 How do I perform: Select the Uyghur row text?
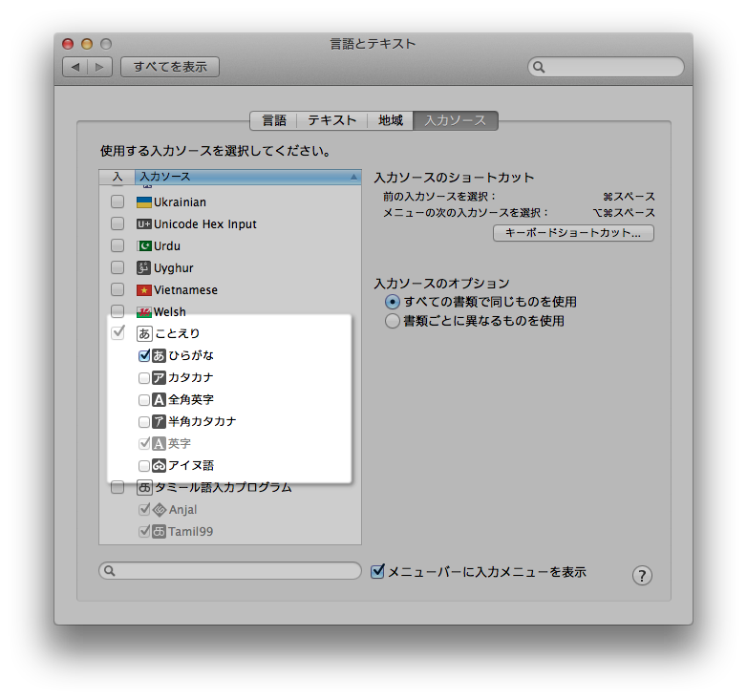[174, 268]
